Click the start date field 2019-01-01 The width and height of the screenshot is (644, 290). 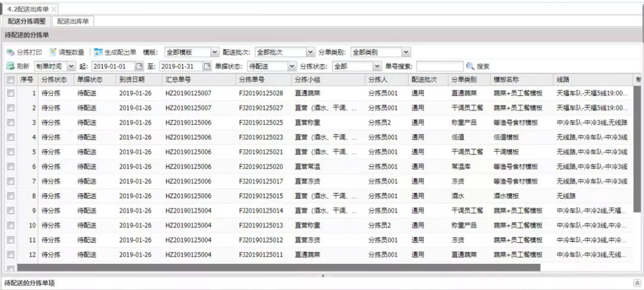(x=113, y=66)
